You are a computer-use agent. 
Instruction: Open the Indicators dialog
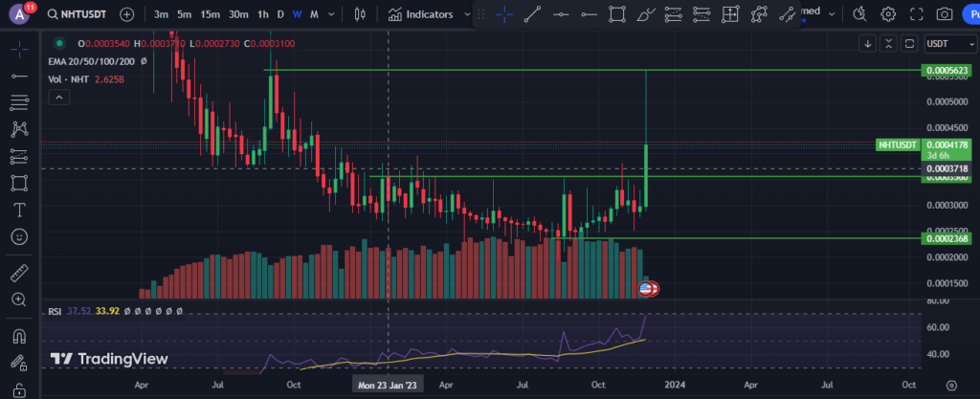(x=420, y=14)
